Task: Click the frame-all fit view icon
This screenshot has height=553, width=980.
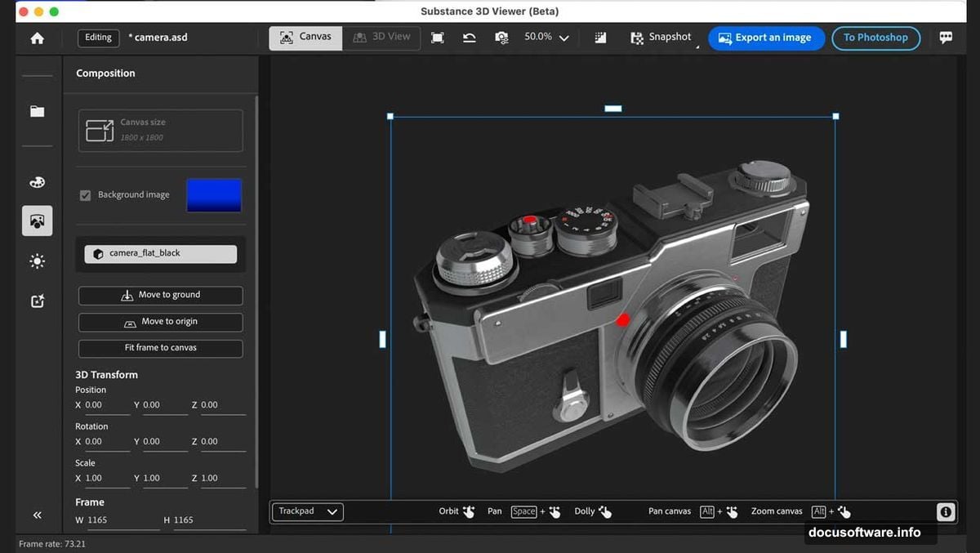Action: click(x=438, y=38)
